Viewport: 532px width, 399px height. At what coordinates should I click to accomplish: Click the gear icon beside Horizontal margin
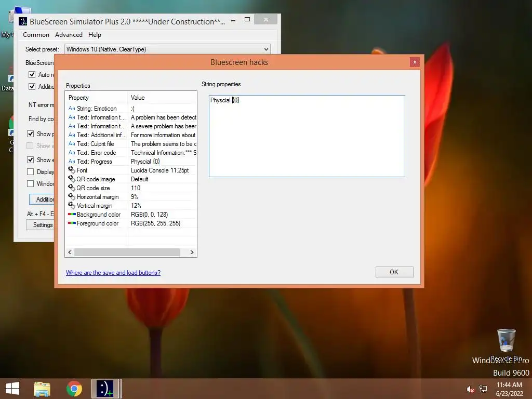pyautogui.click(x=72, y=196)
